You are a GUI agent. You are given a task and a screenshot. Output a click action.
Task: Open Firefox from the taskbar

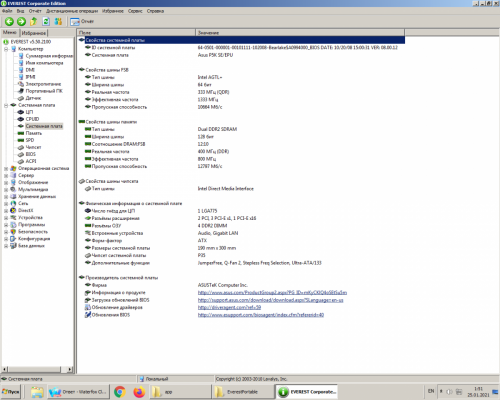click(x=139, y=392)
